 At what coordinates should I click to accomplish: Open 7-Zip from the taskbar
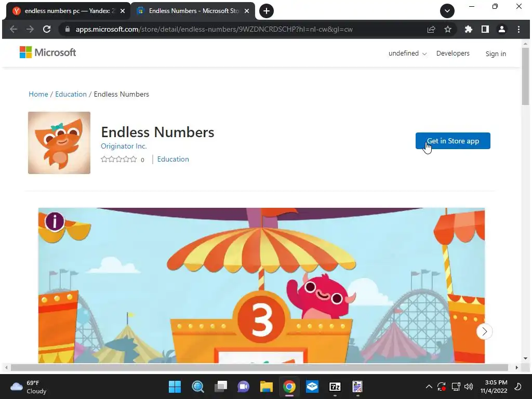pyautogui.click(x=335, y=387)
